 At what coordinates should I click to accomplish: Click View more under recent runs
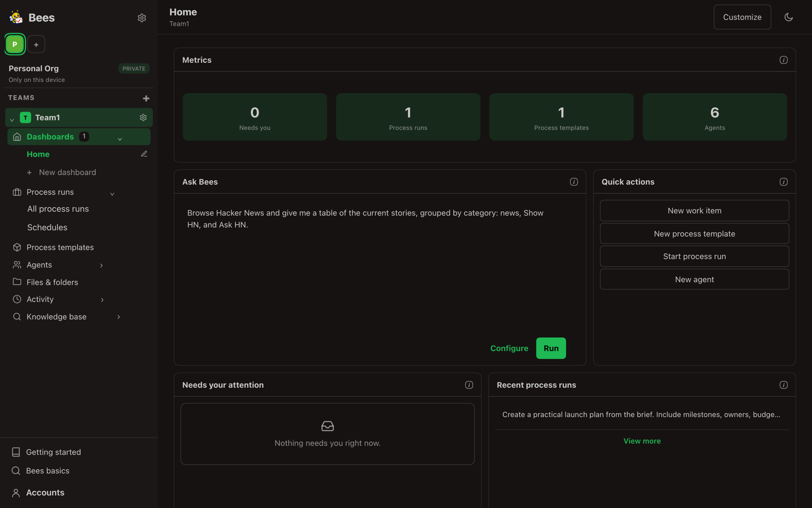(642, 441)
